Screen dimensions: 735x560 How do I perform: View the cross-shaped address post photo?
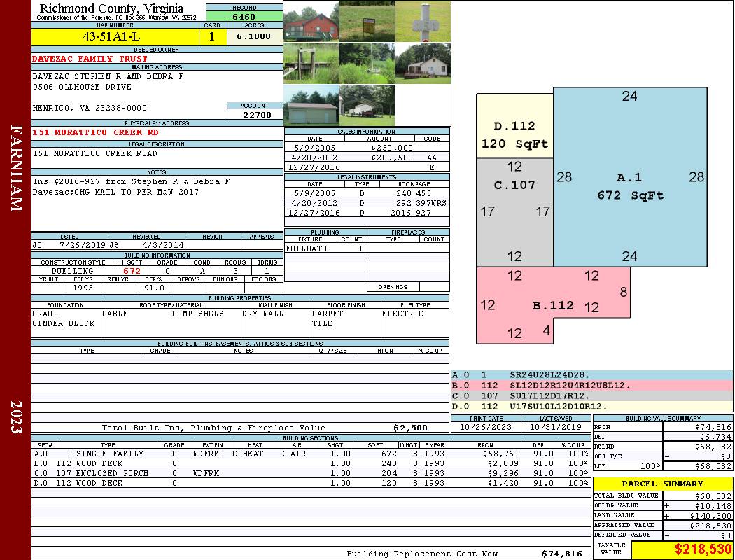click(423, 21)
